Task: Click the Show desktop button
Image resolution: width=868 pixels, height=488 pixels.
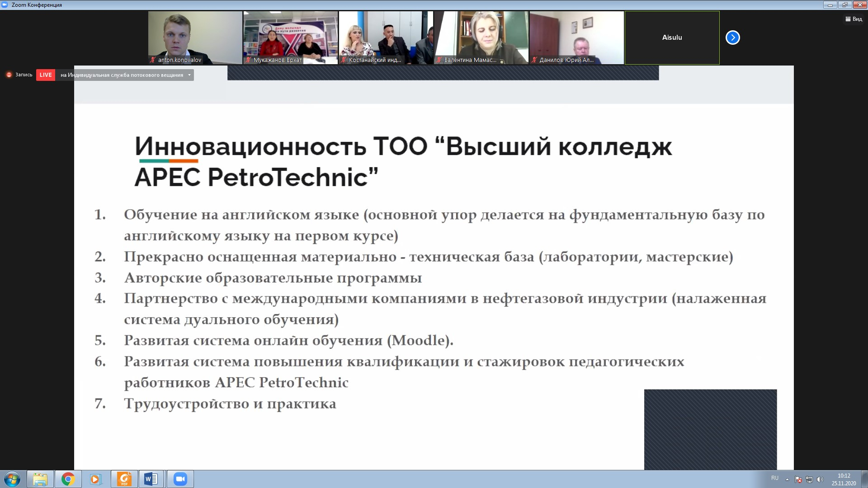Action: click(x=864, y=479)
